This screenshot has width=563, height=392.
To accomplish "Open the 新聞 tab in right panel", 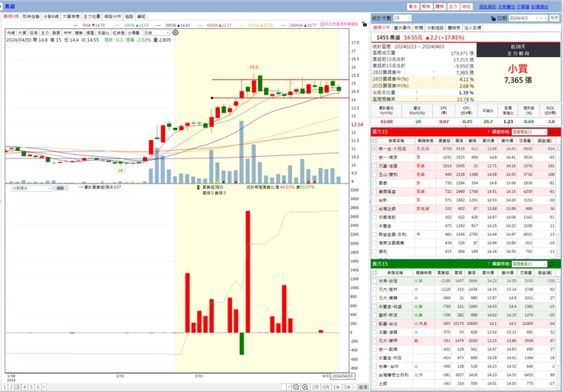I will pyautogui.click(x=418, y=27).
